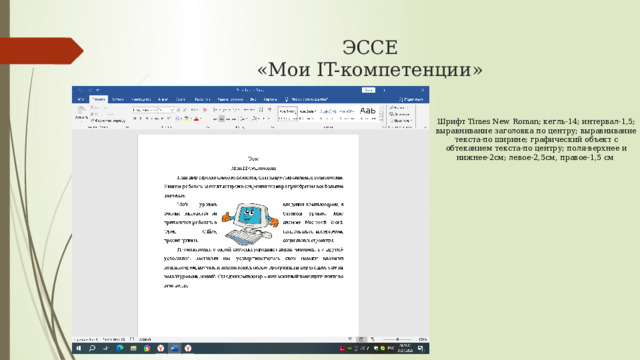Select the Normal style in Styles gallery

[x=288, y=113]
